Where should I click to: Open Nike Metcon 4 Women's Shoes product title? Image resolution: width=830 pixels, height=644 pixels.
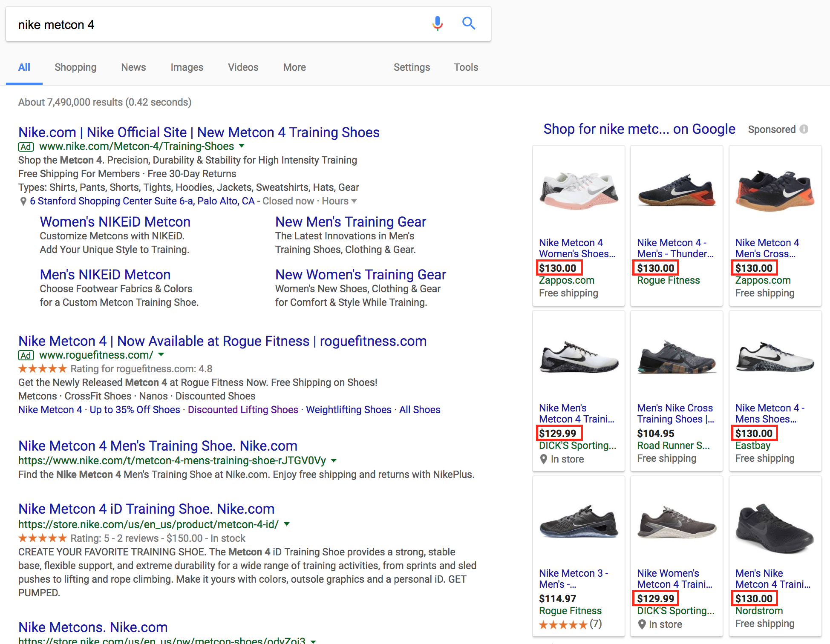pos(577,248)
